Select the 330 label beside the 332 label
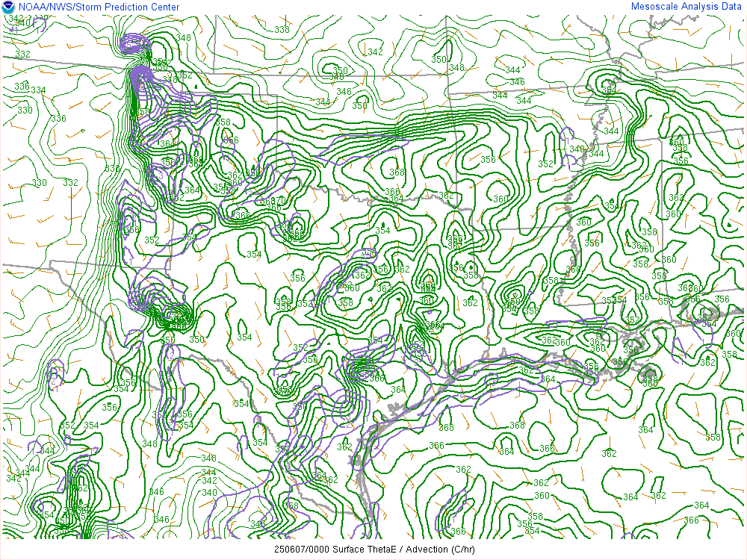747x560 pixels. (39, 183)
